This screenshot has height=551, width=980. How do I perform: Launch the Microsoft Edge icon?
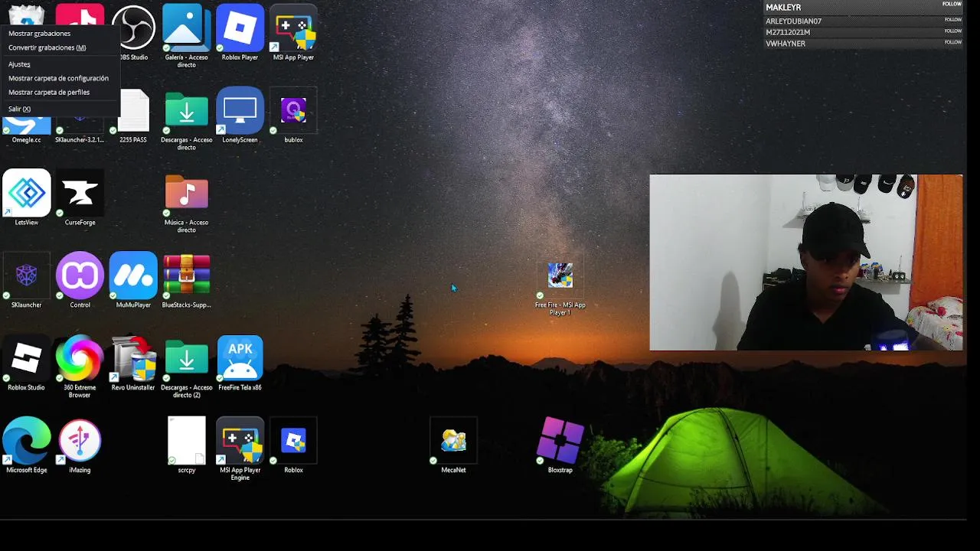(x=27, y=442)
